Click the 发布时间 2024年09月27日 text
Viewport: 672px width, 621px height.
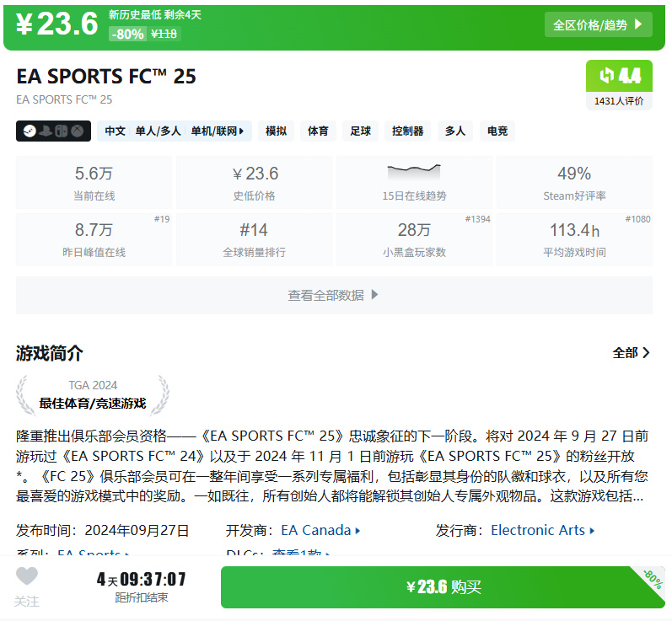[x=102, y=530]
